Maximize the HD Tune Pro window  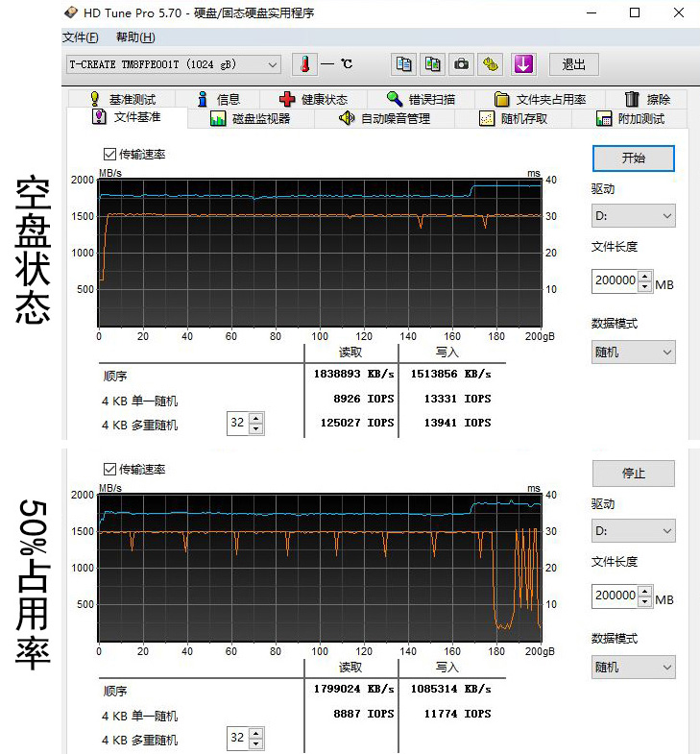pyautogui.click(x=635, y=12)
